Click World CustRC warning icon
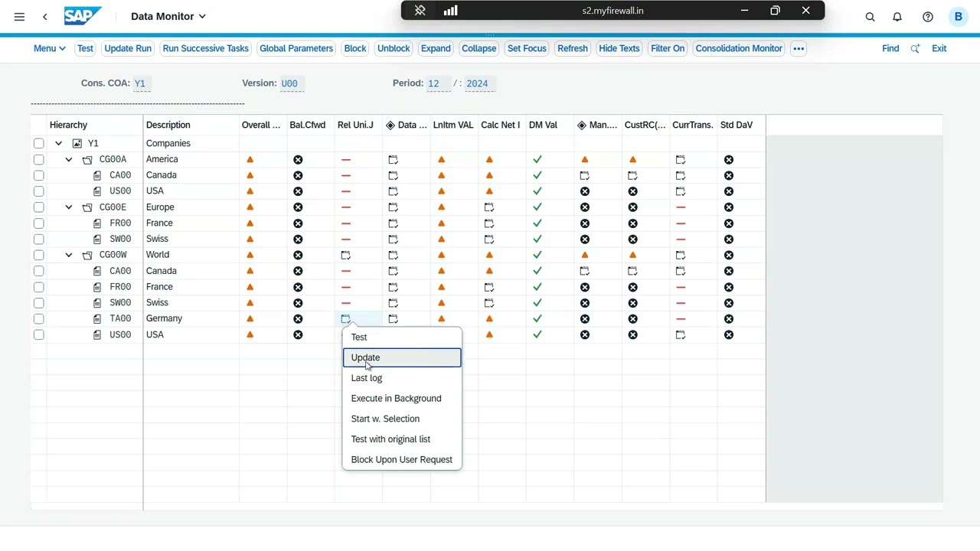Viewport: 980px width, 551px height. click(633, 255)
